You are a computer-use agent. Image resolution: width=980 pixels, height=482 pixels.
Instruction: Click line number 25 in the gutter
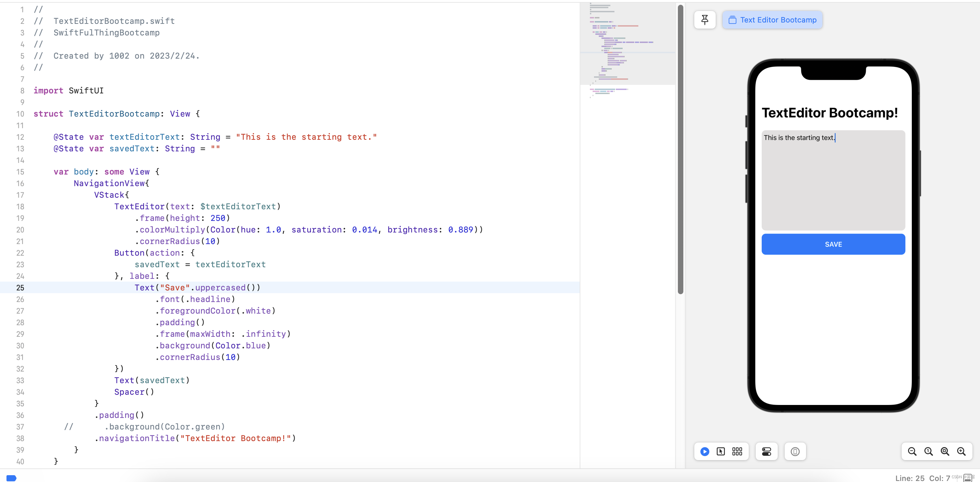click(20, 288)
